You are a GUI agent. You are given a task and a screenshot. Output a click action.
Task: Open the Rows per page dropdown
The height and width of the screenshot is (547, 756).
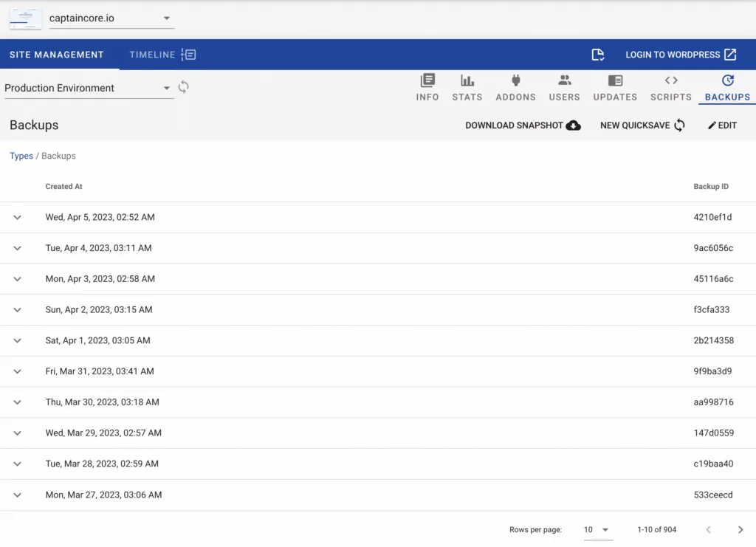click(x=598, y=529)
